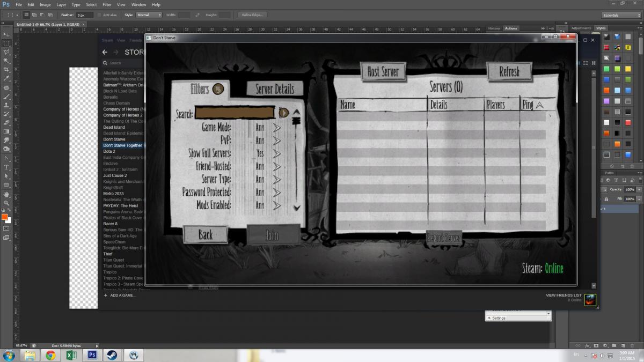Select the Eraser tool
The width and height of the screenshot is (644, 362).
6,123
